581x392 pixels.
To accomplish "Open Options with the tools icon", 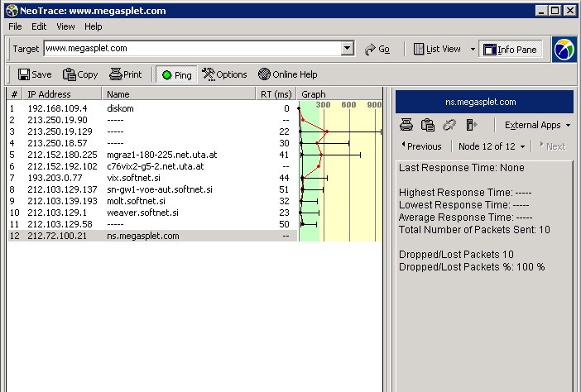I will click(x=224, y=74).
